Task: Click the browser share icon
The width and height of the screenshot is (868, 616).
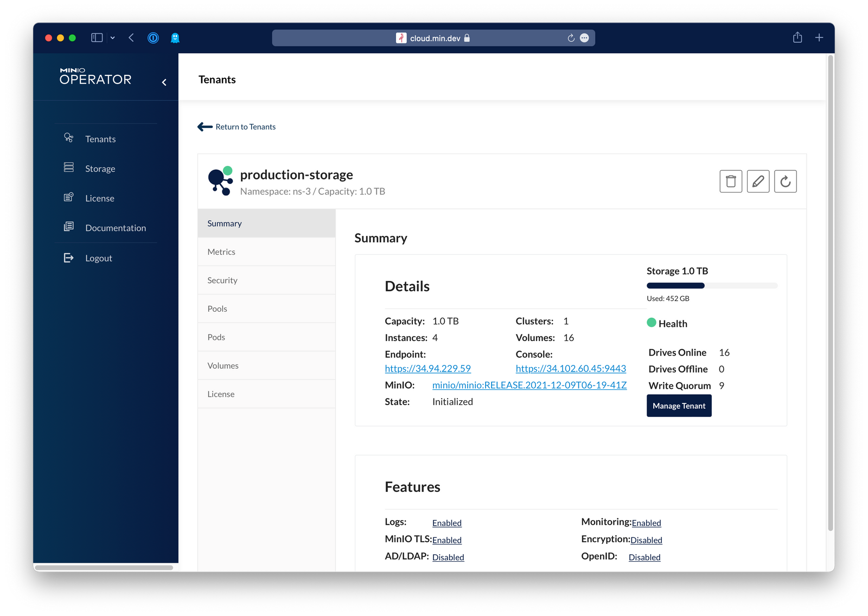Action: 797,37
